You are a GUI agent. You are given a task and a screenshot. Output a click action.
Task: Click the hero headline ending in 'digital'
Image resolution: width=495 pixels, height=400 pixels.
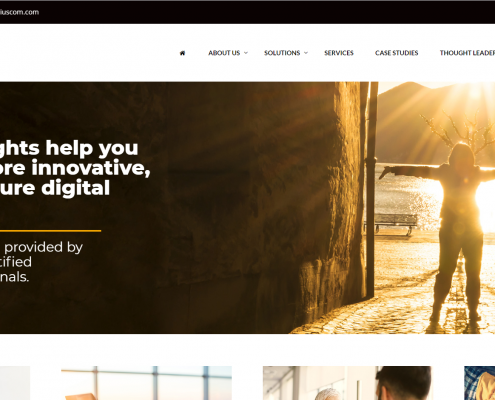[75, 168]
